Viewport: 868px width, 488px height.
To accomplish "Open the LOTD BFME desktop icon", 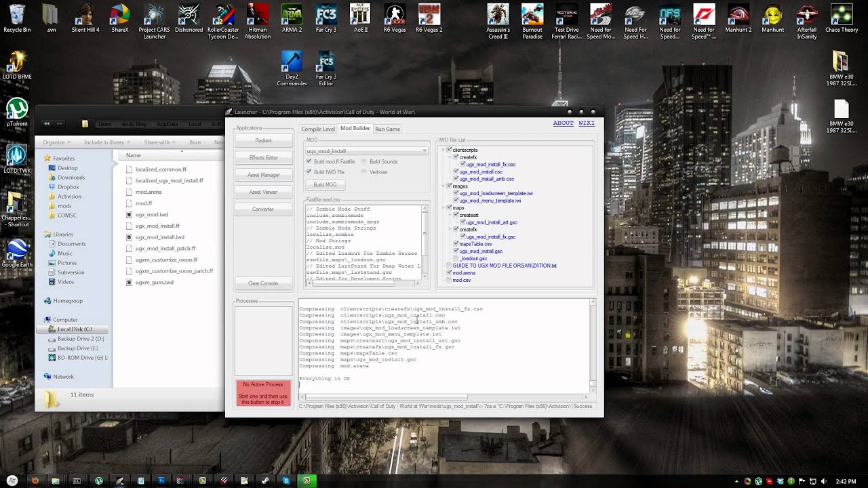I will pyautogui.click(x=17, y=65).
